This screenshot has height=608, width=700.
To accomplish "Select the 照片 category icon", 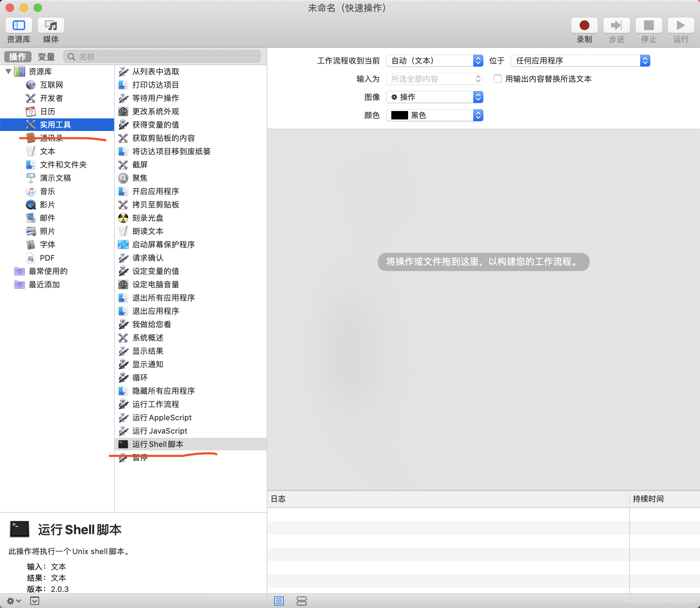I will (x=31, y=231).
